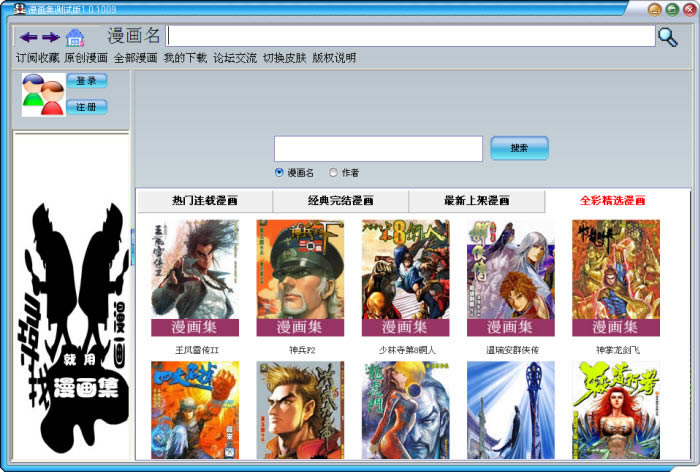This screenshot has width=700, height=472.
Task: Open the 王风雷传II comic cover
Action: 195,278
